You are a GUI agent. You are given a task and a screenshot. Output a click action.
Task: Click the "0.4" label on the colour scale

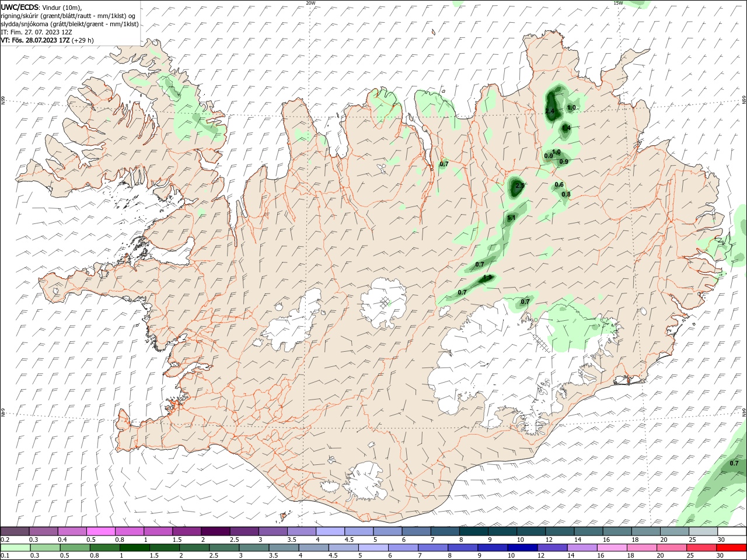62,540
